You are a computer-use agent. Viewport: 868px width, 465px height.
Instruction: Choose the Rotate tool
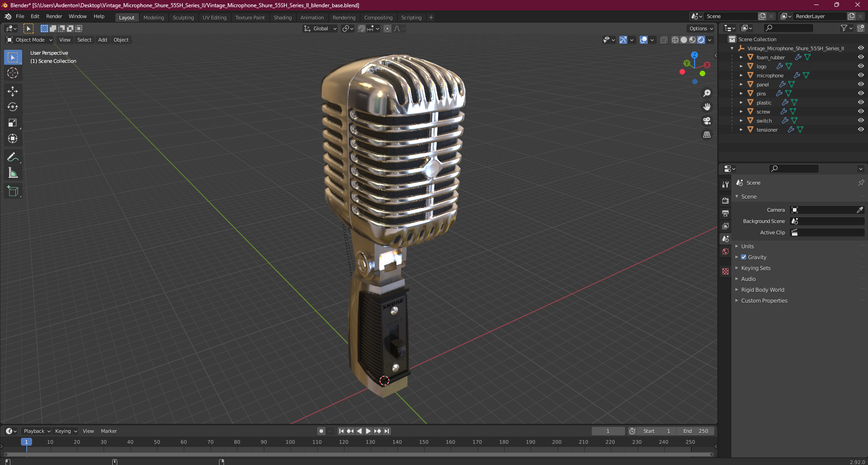click(x=13, y=107)
